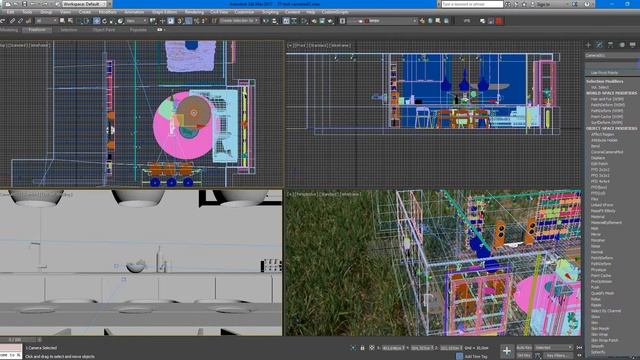Screen dimensions: 640x360
Task: Open the View reference coordinate dropdown
Action: [x=136, y=21]
